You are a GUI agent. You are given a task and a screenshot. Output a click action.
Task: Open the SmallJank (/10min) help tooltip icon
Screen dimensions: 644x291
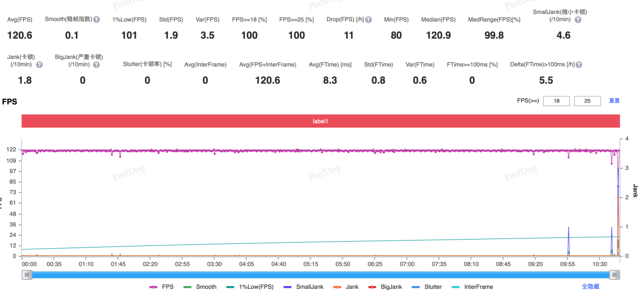577,20
